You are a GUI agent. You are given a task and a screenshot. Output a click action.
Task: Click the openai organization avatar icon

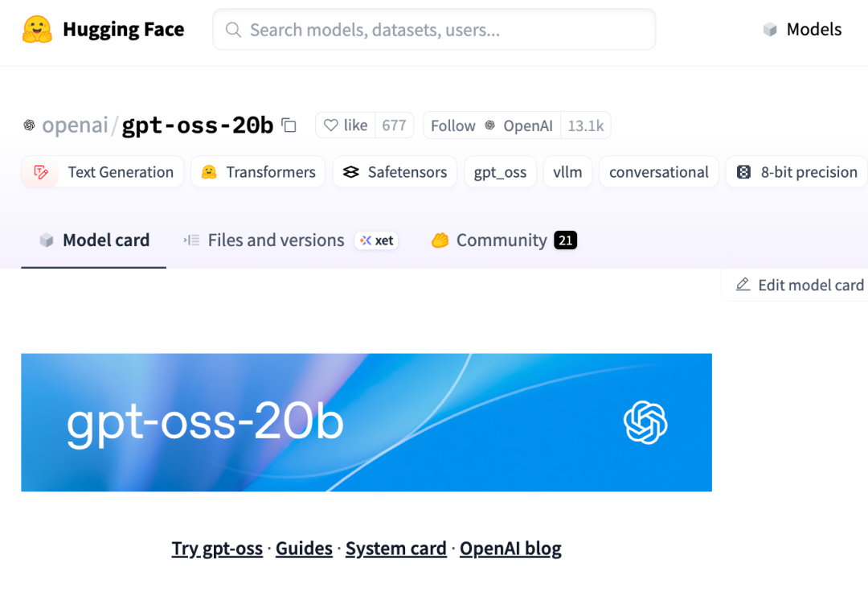pos(29,125)
